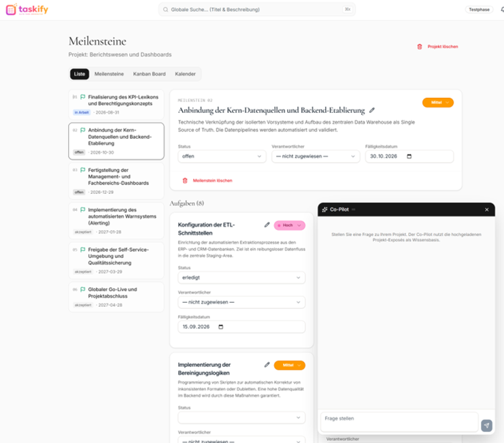Open the Mittel priority dropdown of milestone
Viewport: 504px width, 443px height.
[438, 103]
